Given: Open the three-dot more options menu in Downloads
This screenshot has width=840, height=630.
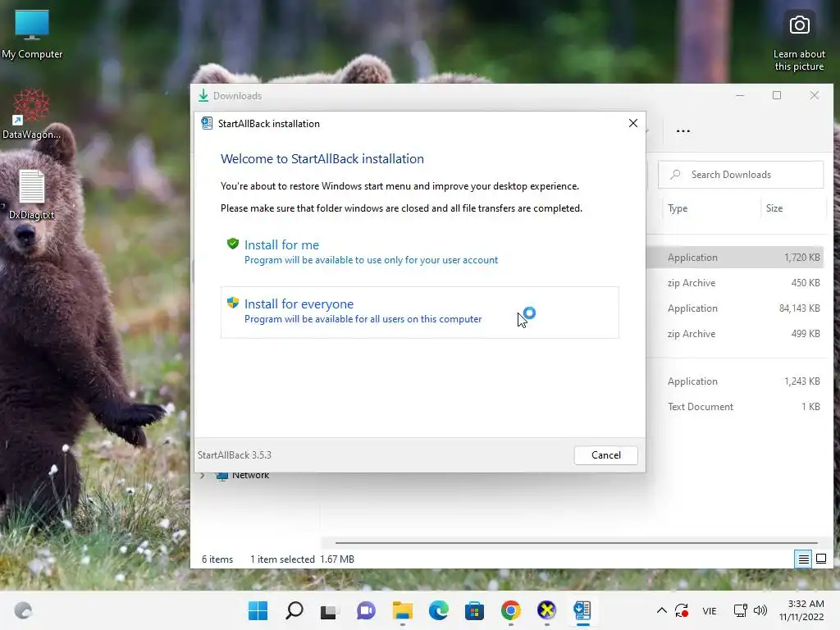Looking at the screenshot, I should point(683,130).
